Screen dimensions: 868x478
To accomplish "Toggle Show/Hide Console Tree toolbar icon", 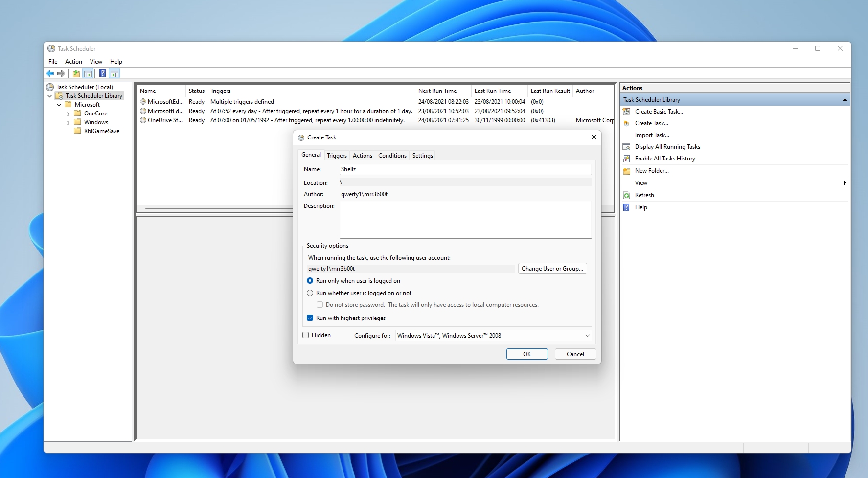I will pyautogui.click(x=88, y=73).
